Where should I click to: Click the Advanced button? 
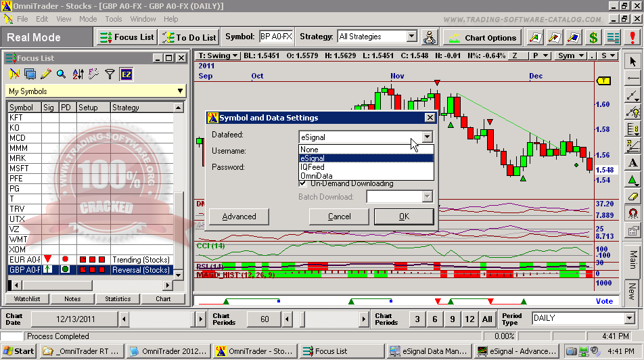239,217
